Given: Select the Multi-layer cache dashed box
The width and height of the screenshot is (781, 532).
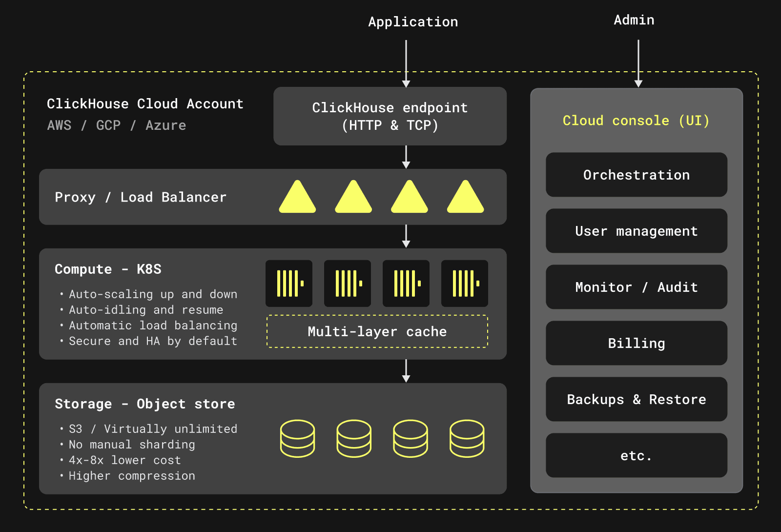Looking at the screenshot, I should pyautogui.click(x=377, y=331).
